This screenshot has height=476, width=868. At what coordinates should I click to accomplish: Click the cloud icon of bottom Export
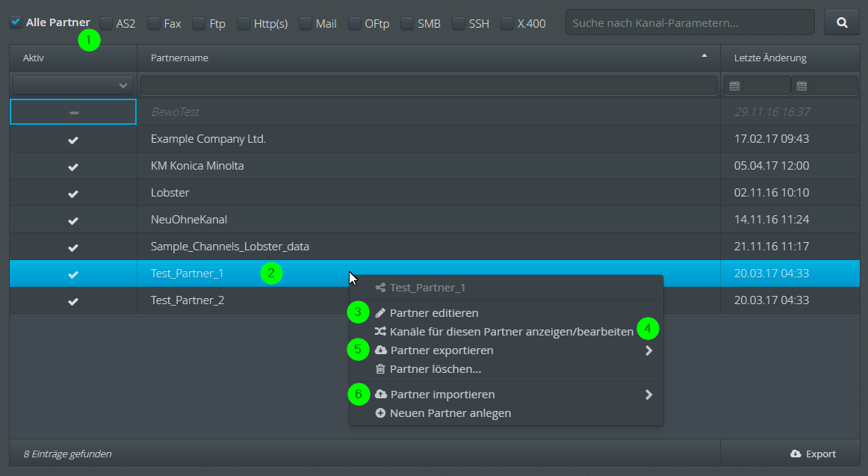(x=796, y=454)
